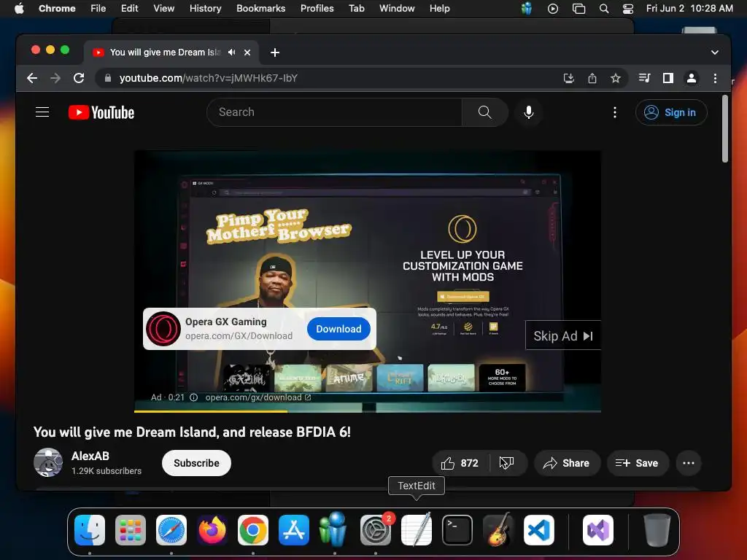The height and width of the screenshot is (560, 747).
Task: Open the Bookmarks menu
Action: 260,9
